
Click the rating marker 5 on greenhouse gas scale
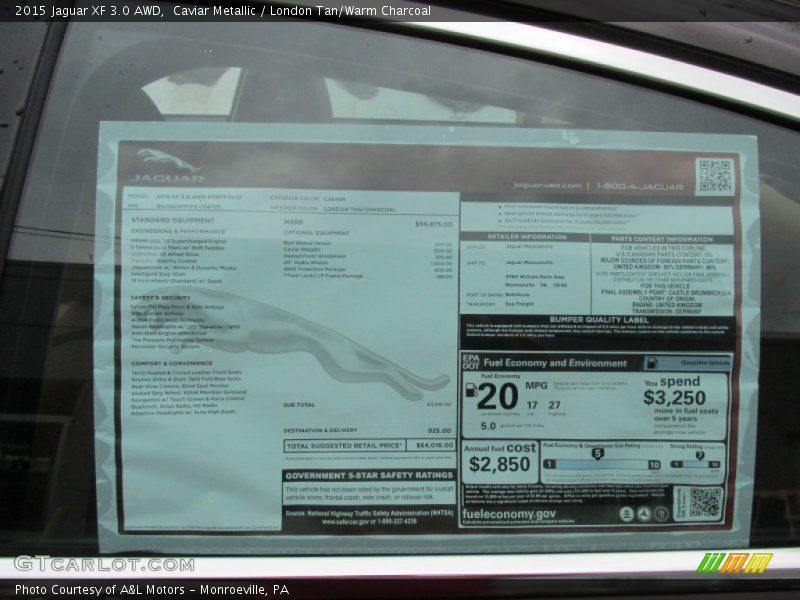coord(597,454)
